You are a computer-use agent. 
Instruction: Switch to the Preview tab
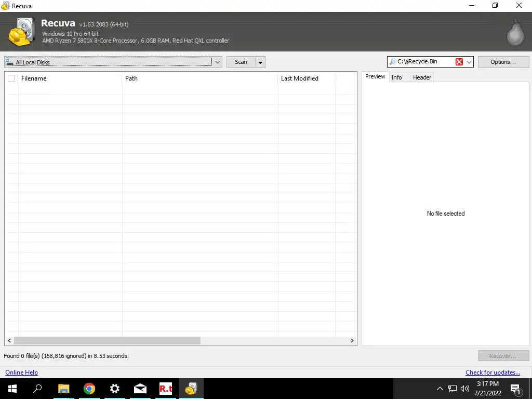375,77
